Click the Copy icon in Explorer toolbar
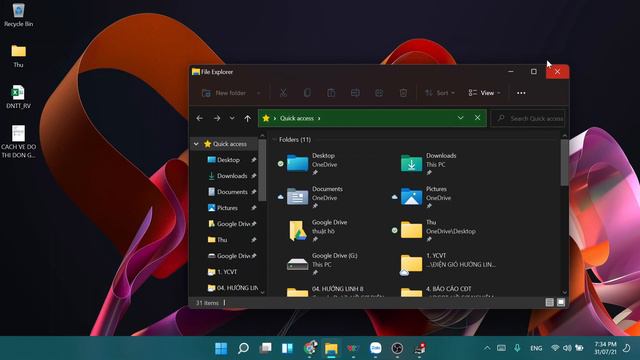Screen dimensions: 640x360 [307, 93]
